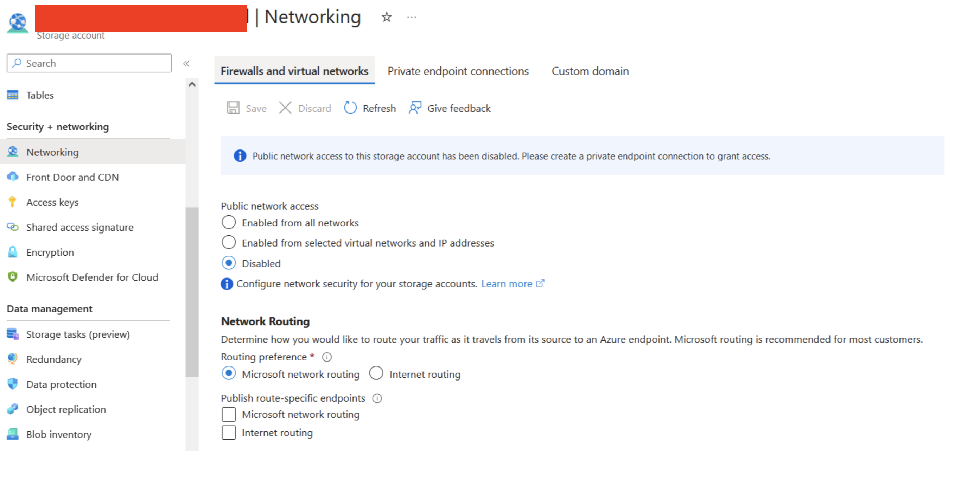Collapse the navigation sidebar

pyautogui.click(x=187, y=64)
